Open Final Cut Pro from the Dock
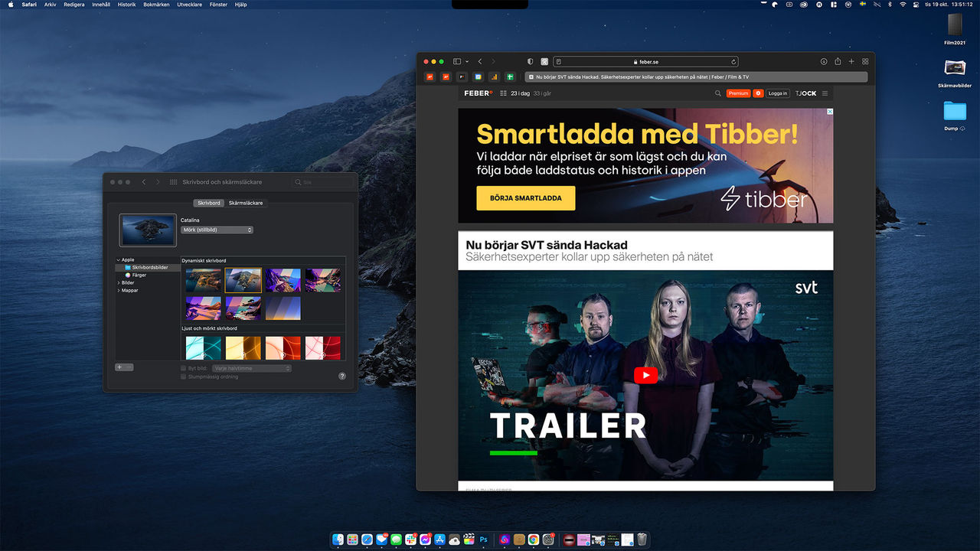The width and height of the screenshot is (980, 551). tap(469, 540)
